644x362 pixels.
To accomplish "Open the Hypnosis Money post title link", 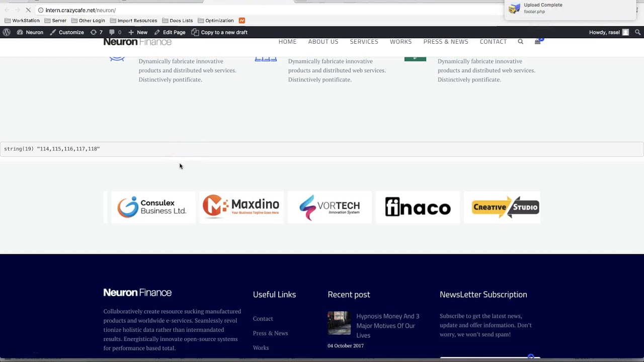I will point(388,326).
